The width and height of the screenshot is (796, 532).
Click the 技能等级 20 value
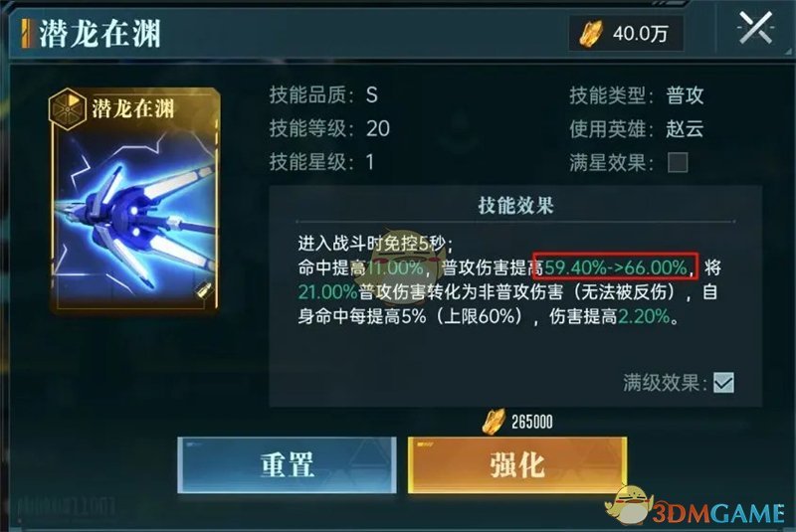coord(378,129)
